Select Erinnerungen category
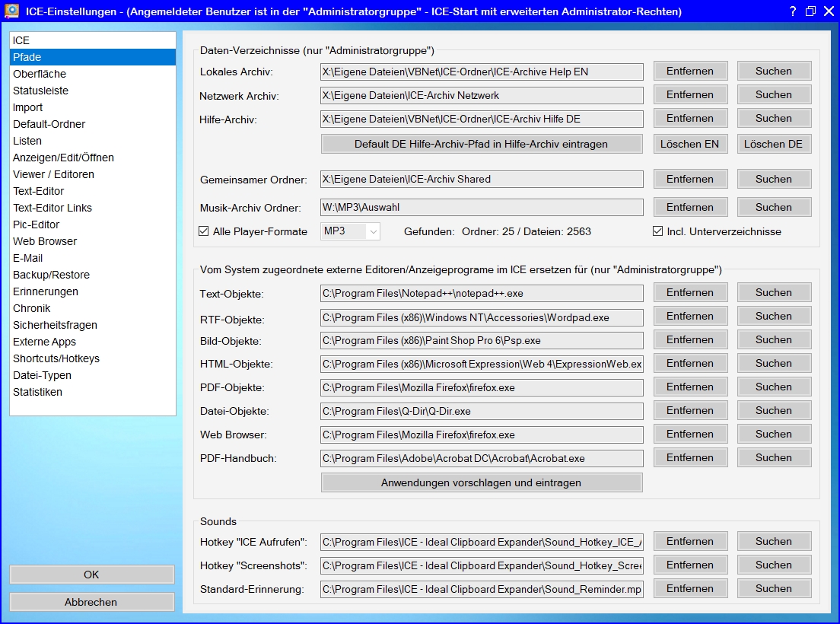The width and height of the screenshot is (840, 624). (93, 291)
